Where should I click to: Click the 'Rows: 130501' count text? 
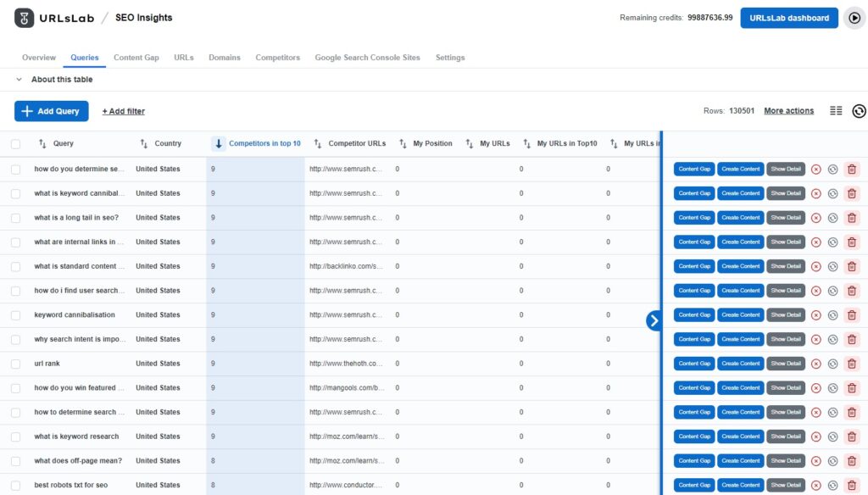click(x=728, y=111)
